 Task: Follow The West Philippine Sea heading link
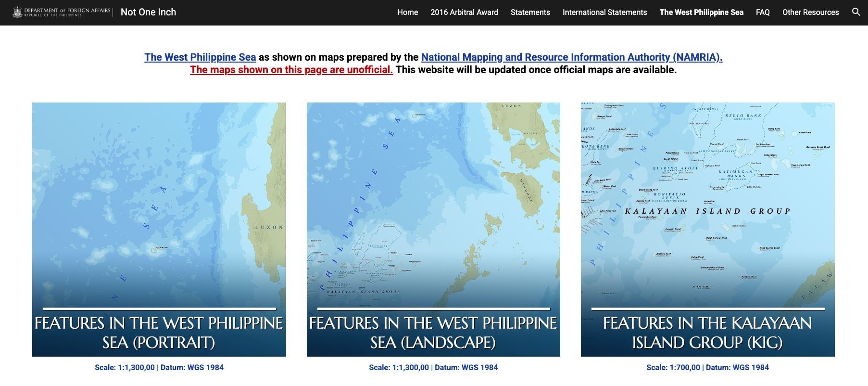pyautogui.click(x=200, y=57)
